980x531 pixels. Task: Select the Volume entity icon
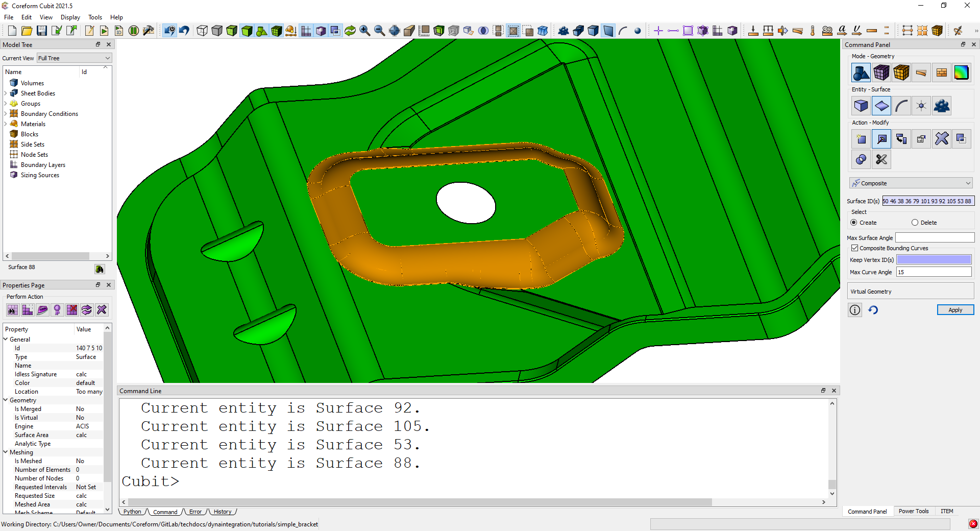point(861,106)
